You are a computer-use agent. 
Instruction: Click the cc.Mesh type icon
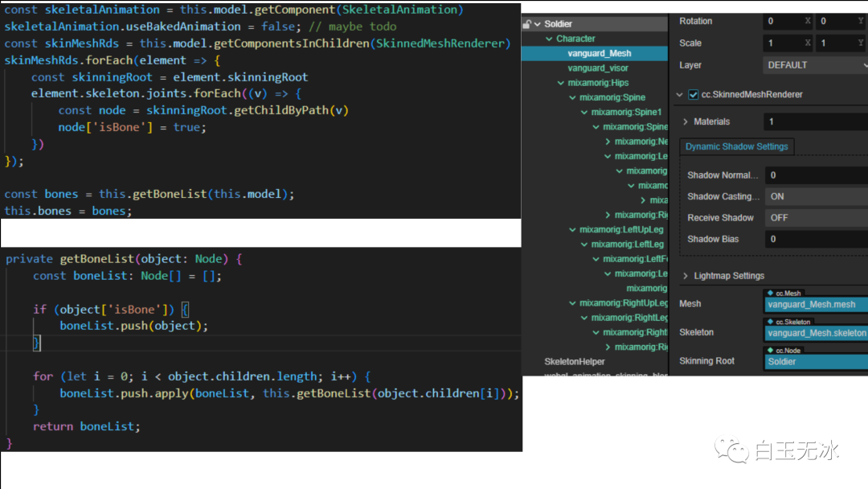[x=770, y=293]
